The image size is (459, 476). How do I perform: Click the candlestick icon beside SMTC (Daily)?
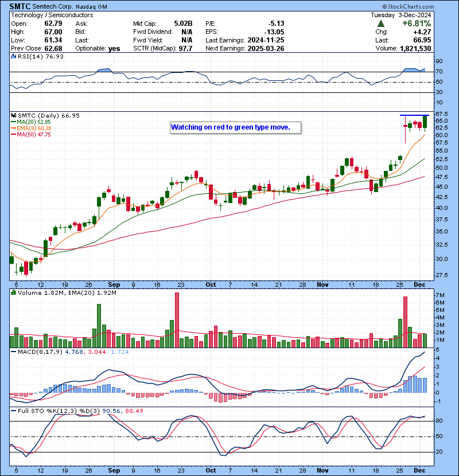point(13,115)
